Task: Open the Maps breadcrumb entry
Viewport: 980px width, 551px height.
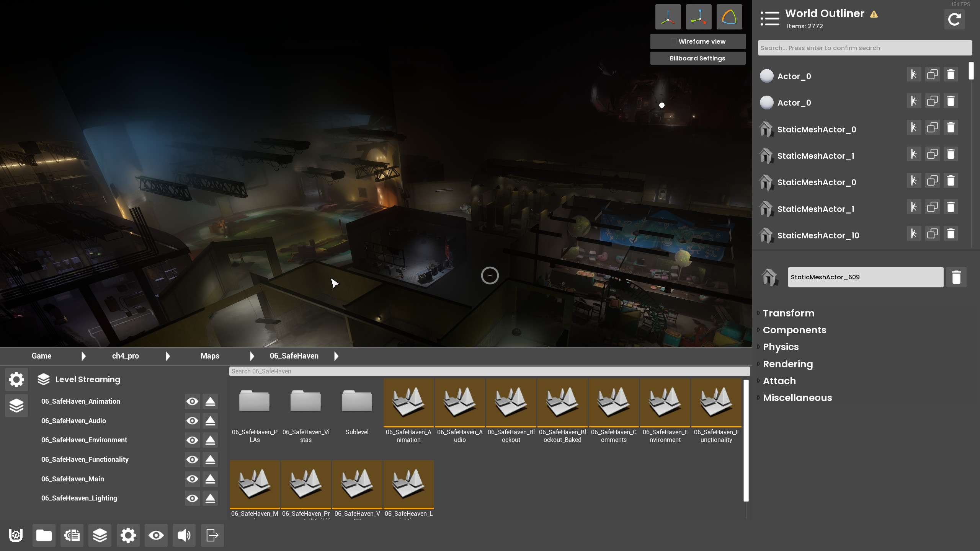Action: pos(210,356)
